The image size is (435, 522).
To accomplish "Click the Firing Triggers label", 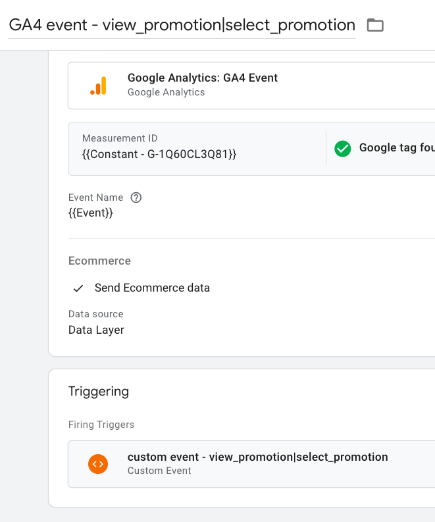I will [x=101, y=425].
